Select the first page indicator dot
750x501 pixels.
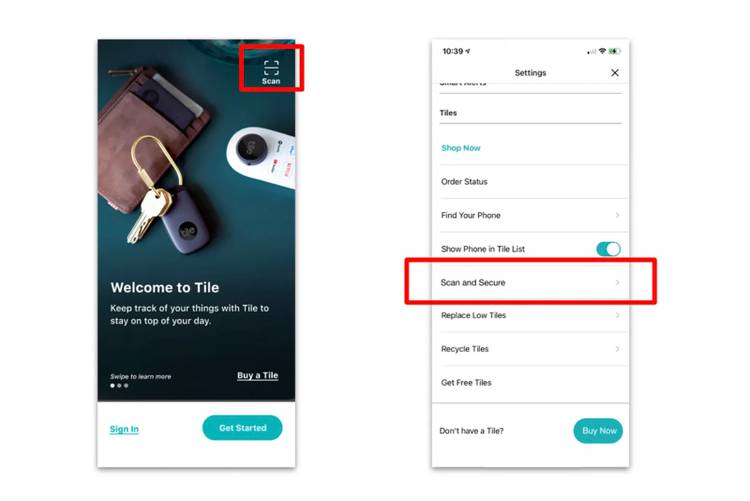[112, 386]
